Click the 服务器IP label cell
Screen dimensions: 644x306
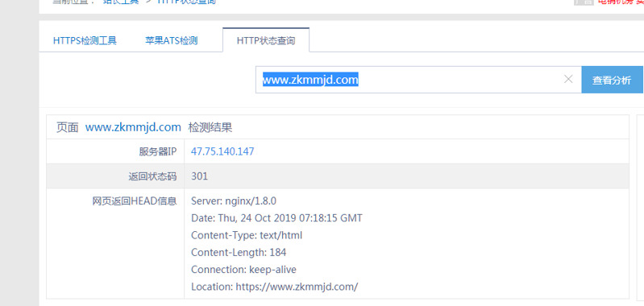pos(115,151)
